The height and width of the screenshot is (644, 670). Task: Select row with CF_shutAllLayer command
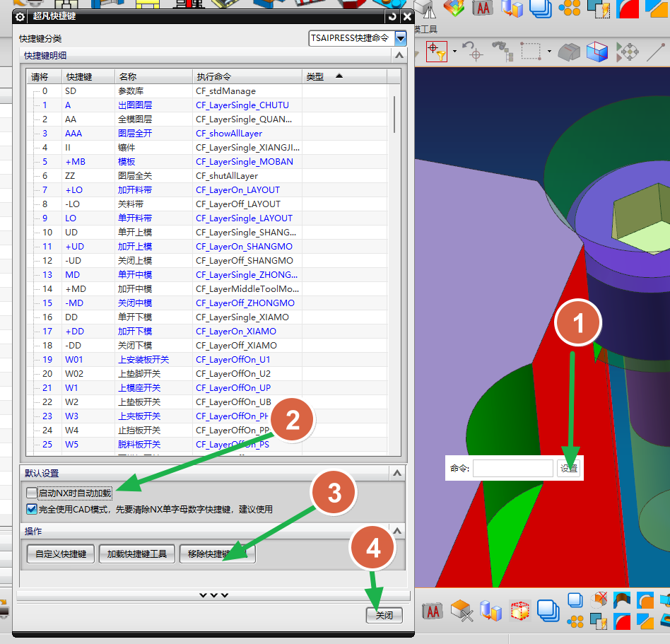pyautogui.click(x=207, y=175)
